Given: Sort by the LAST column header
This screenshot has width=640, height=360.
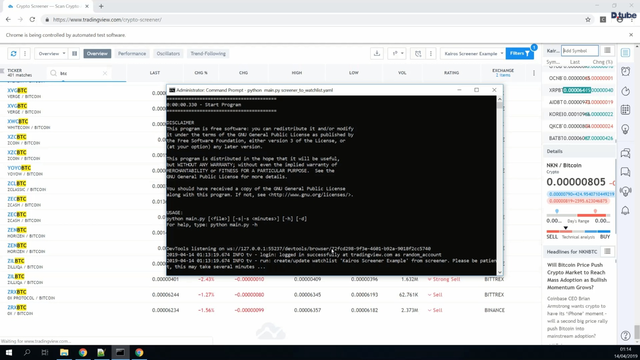Looking at the screenshot, I should click(x=155, y=73).
